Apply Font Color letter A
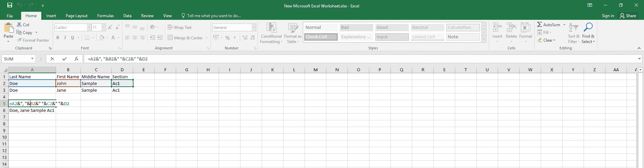 113,38
